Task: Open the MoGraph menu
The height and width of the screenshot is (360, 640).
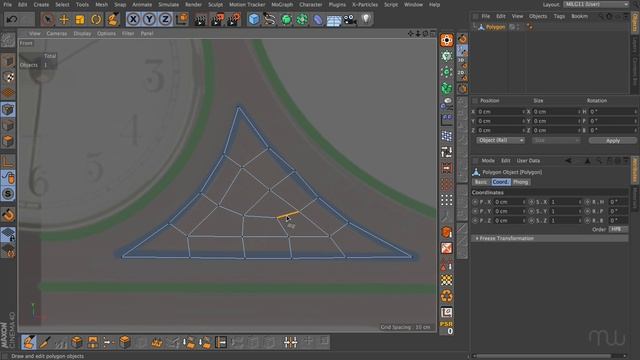Action: click(282, 4)
